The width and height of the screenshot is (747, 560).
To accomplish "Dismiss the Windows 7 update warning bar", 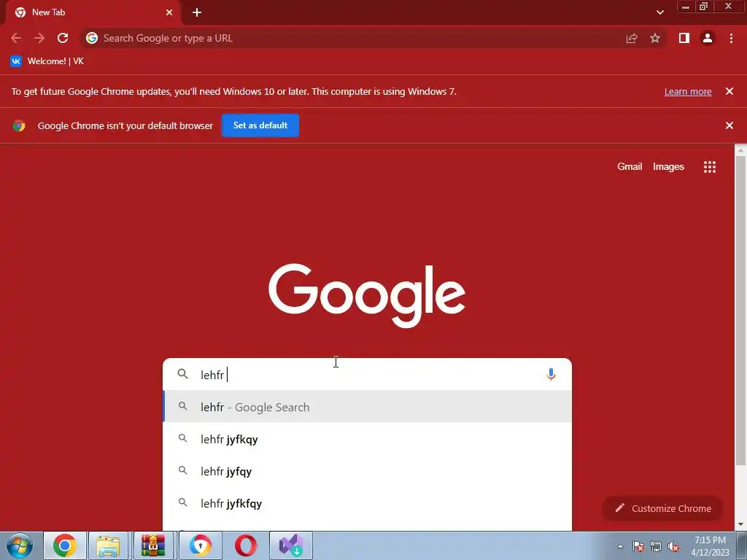I will coord(729,91).
